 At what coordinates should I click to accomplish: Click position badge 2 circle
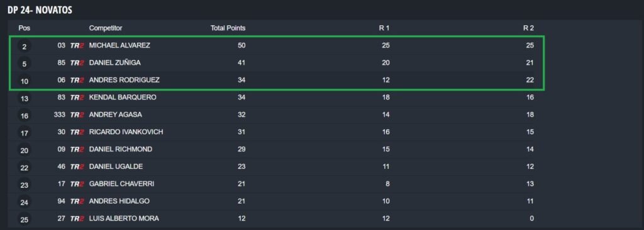pos(25,47)
